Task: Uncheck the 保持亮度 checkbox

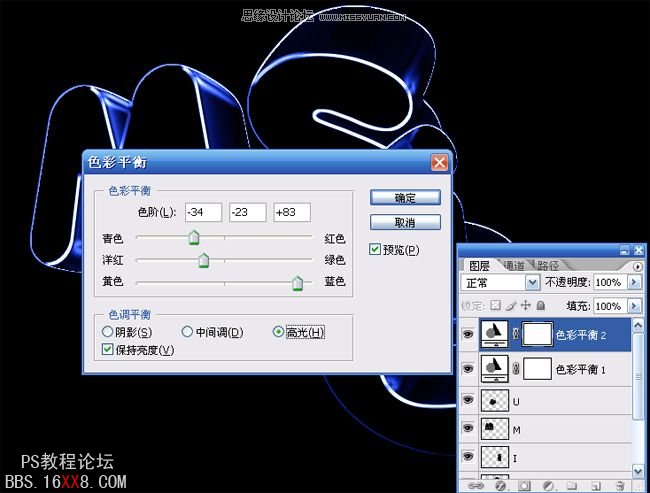Action: 108,349
